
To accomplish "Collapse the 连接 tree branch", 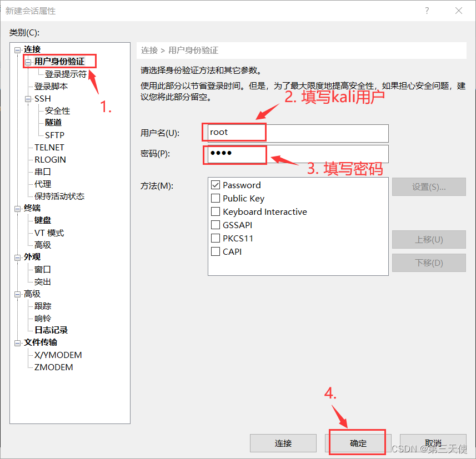I will pyautogui.click(x=17, y=49).
